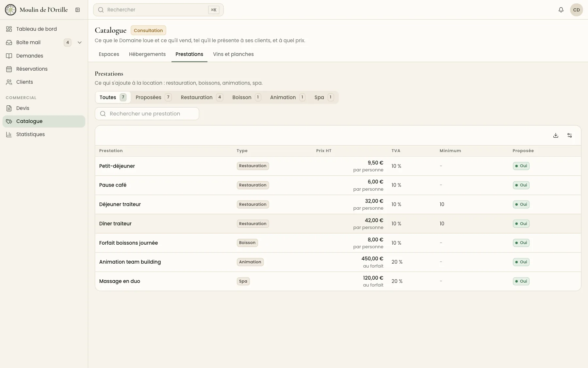The width and height of the screenshot is (588, 368).
Task: Click the Rechercher une prestation field
Action: (x=147, y=114)
